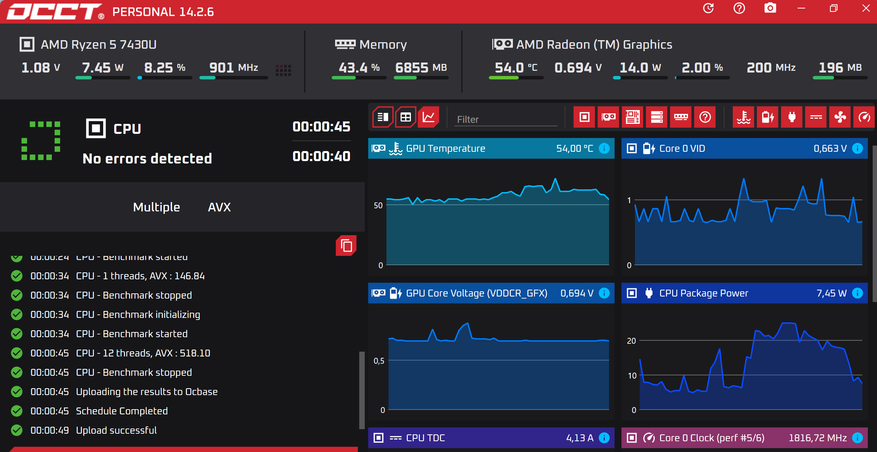The width and height of the screenshot is (877, 452).
Task: Click the CPU test title
Action: 126,128
